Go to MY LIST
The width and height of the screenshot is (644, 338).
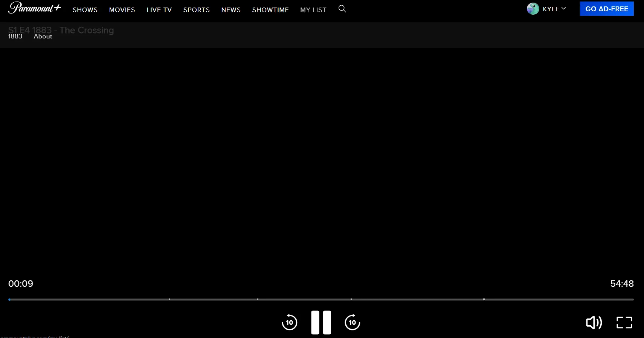click(x=313, y=10)
